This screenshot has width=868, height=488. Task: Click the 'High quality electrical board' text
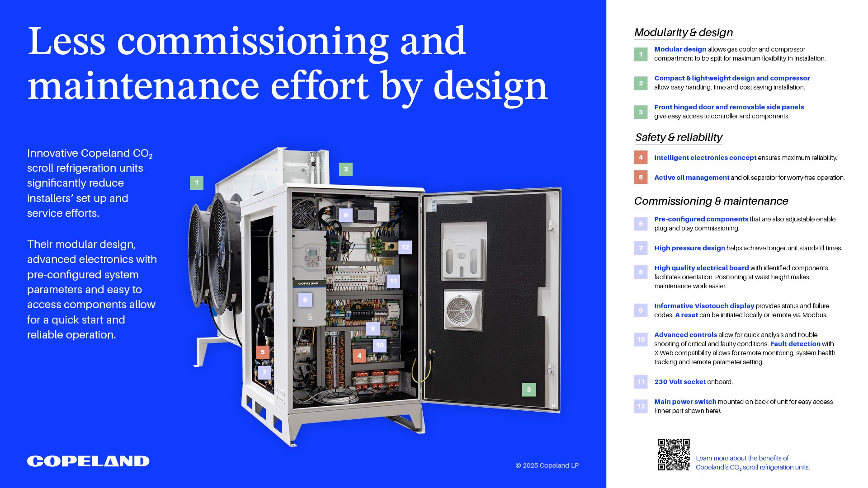point(701,268)
